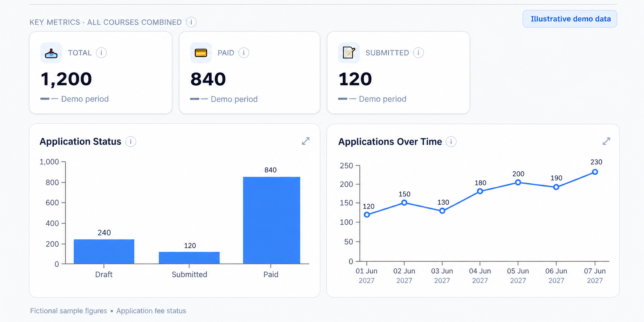Click the Illustrative demo data badge
The height and width of the screenshot is (322, 644).
[x=570, y=19]
